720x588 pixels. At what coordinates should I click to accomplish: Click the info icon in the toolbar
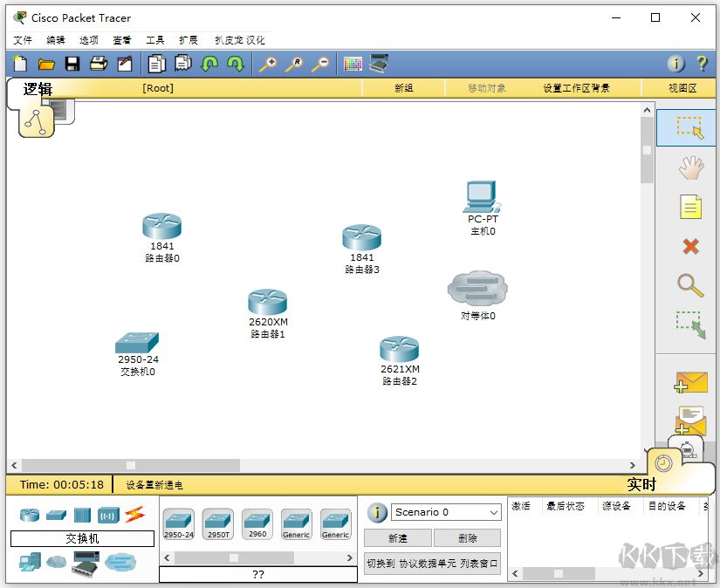675,64
